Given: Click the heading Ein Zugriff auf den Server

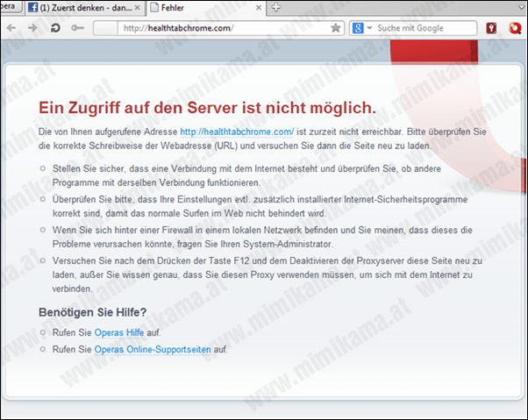Looking at the screenshot, I should click(x=207, y=108).
